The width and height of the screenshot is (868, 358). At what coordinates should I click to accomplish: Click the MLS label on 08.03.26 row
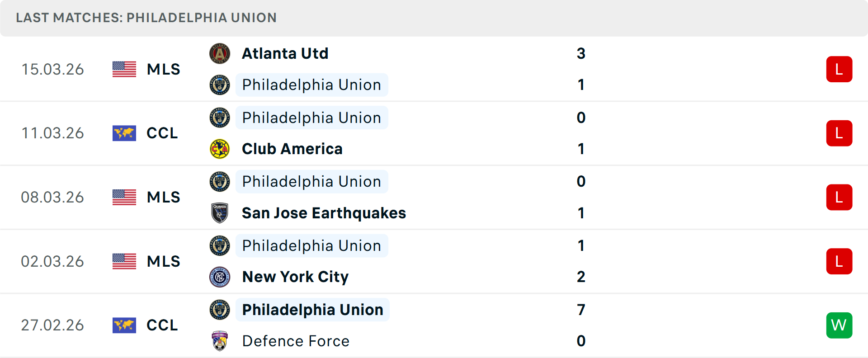pyautogui.click(x=162, y=197)
